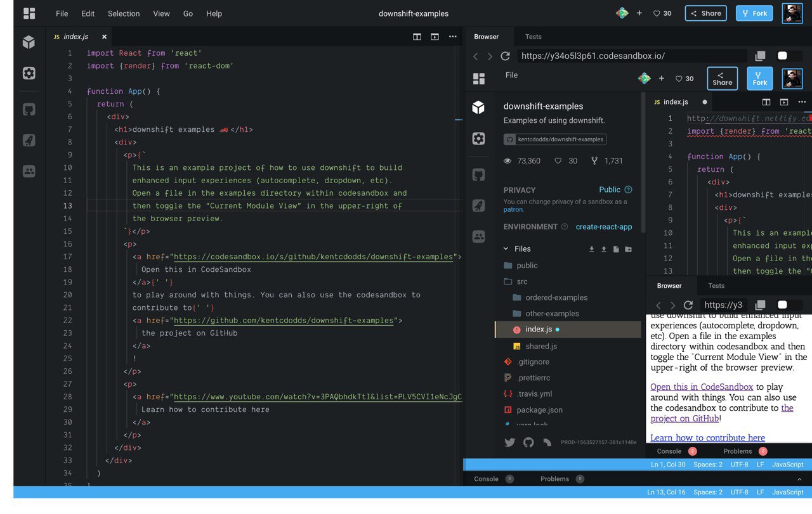Click upload icon in Files header

603,249
